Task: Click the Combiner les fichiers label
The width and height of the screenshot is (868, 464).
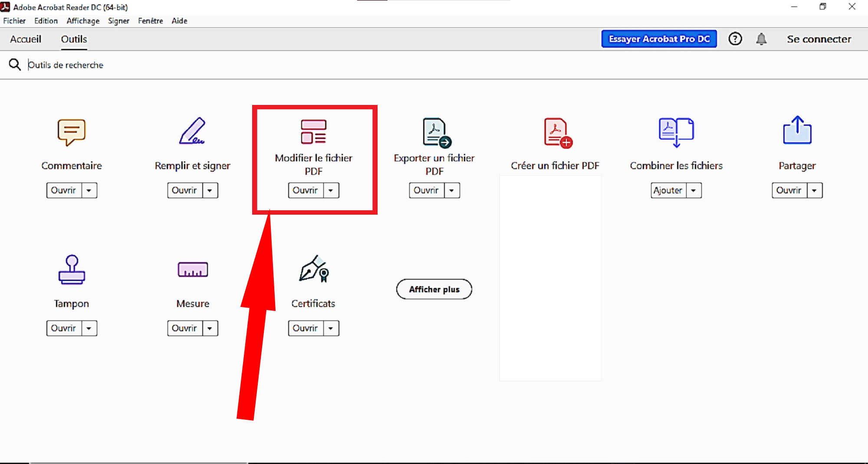Action: tap(676, 166)
